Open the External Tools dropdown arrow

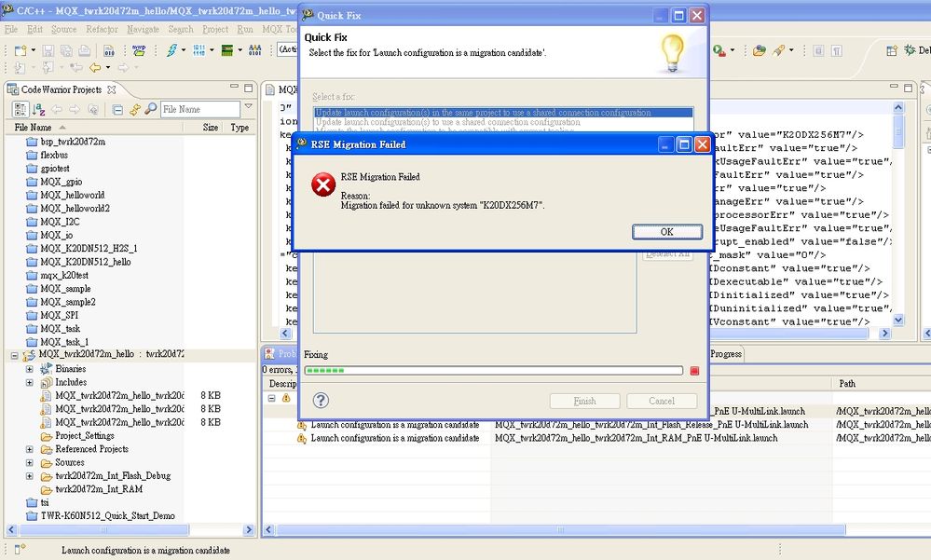click(x=732, y=50)
